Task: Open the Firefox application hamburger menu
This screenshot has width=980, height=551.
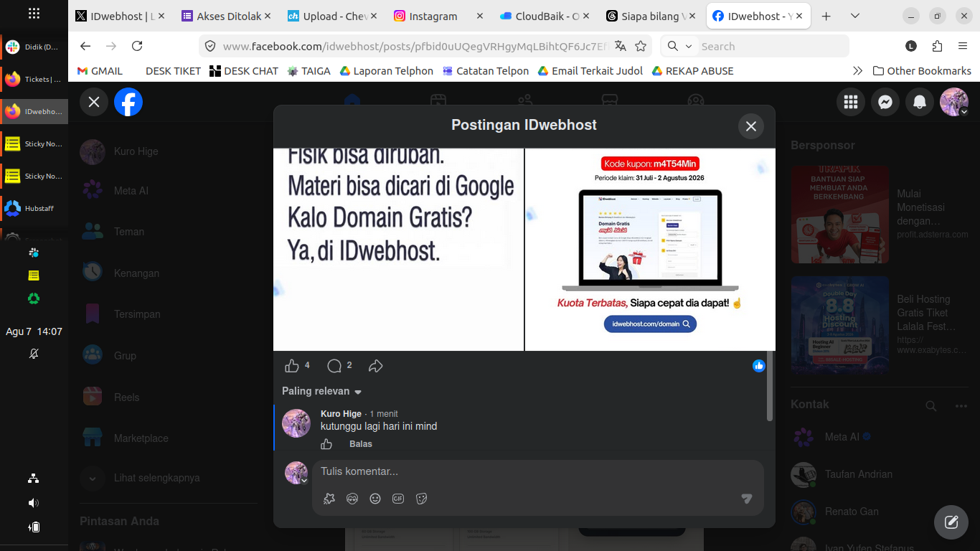Action: [x=963, y=46]
